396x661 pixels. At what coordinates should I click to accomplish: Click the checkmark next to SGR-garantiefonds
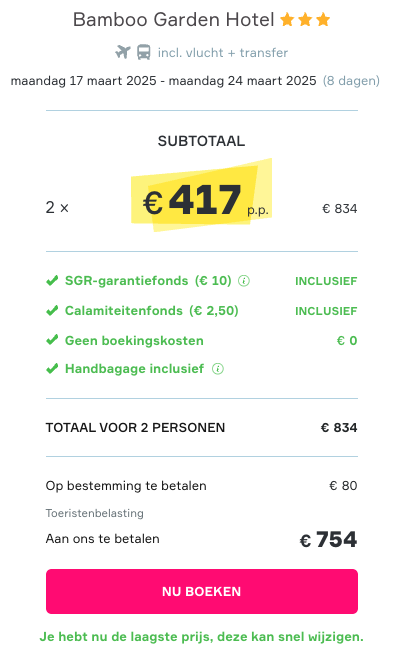[x=52, y=281]
